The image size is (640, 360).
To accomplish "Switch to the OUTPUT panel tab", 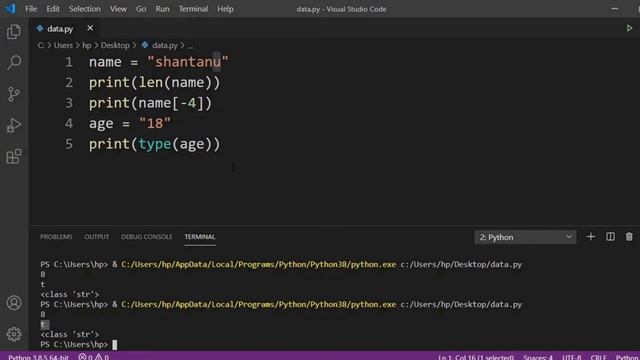I will coord(96,237).
